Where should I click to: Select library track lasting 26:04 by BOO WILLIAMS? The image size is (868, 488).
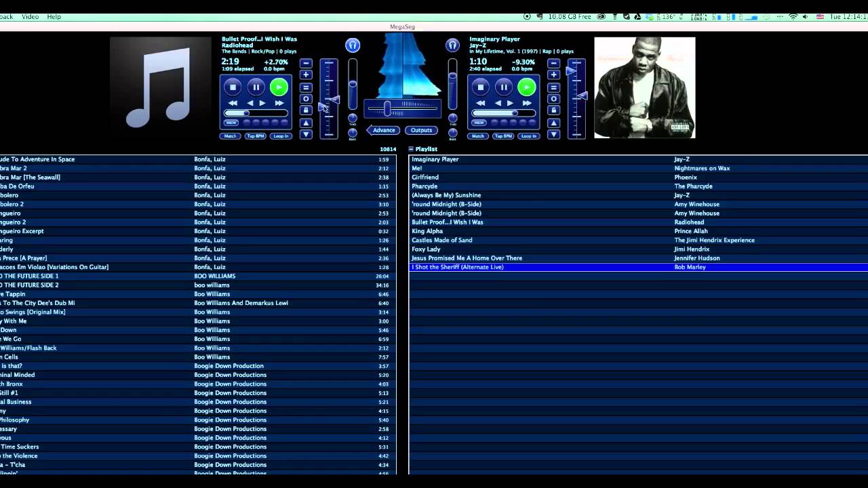(x=197, y=277)
